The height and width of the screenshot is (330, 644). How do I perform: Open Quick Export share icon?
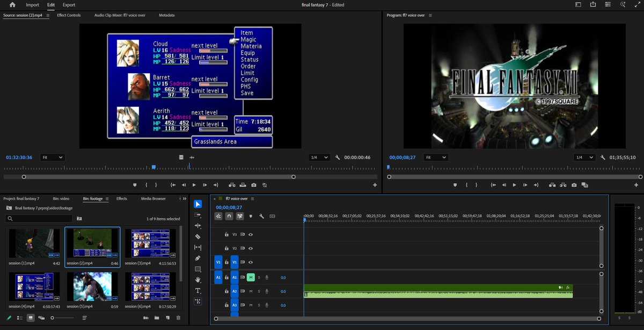592,5
